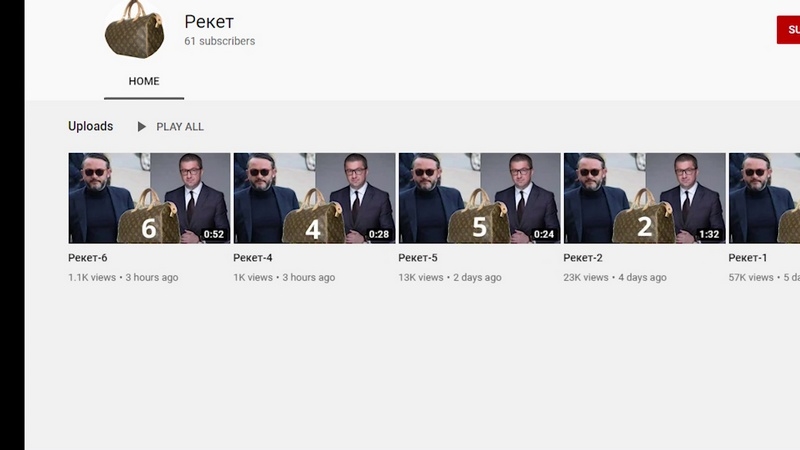Click the Рекет-1 video title
The height and width of the screenshot is (450, 800).
coord(747,258)
